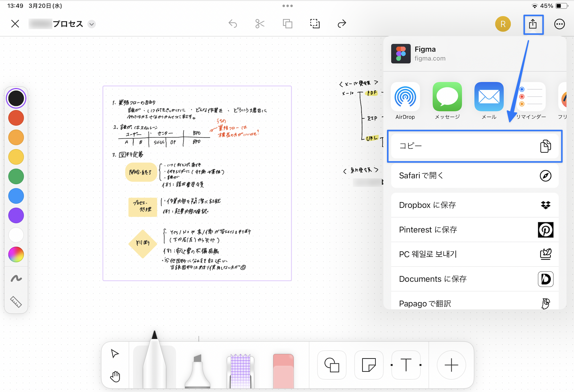Share via メッセージ app
The image size is (574, 392).
447,101
